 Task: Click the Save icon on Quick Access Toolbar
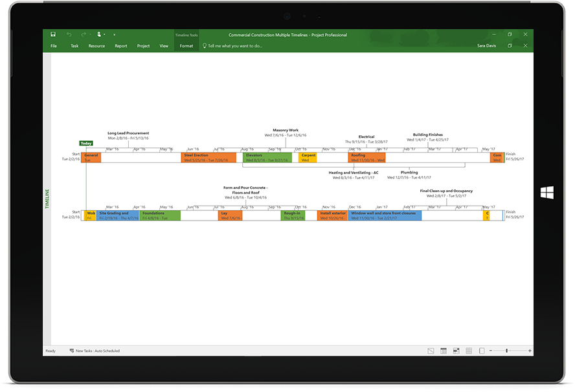click(x=53, y=34)
